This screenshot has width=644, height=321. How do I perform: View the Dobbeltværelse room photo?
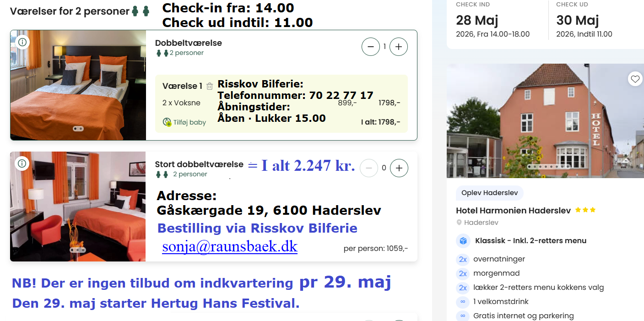point(78,85)
